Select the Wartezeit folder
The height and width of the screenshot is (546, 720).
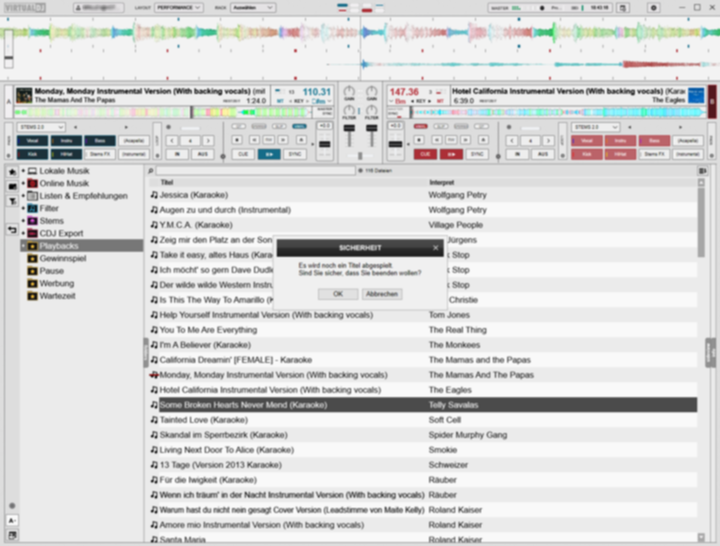(x=57, y=296)
